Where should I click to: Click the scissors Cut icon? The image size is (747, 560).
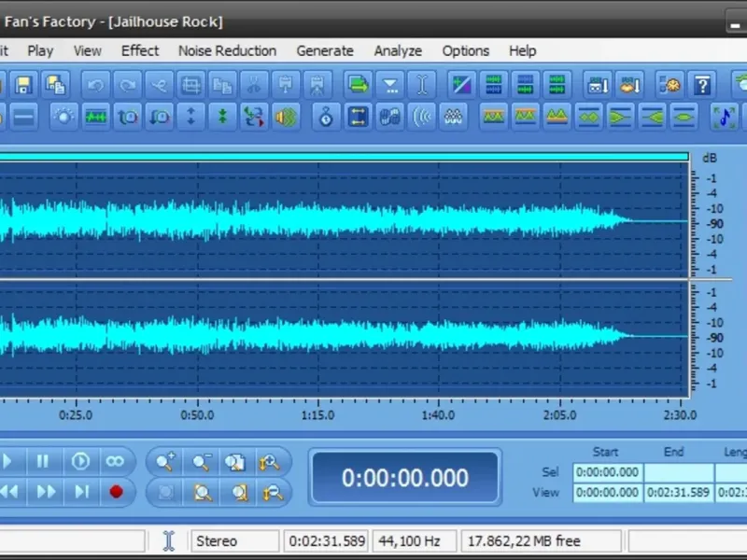(x=254, y=85)
